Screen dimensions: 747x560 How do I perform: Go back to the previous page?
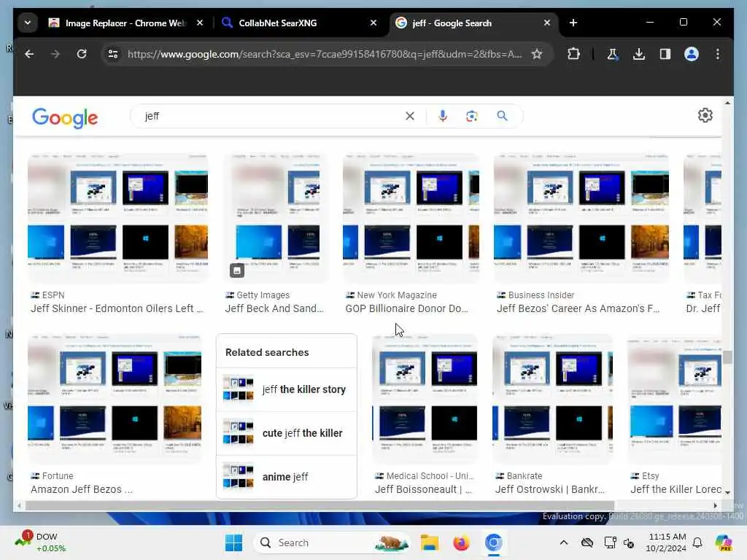[x=29, y=54]
